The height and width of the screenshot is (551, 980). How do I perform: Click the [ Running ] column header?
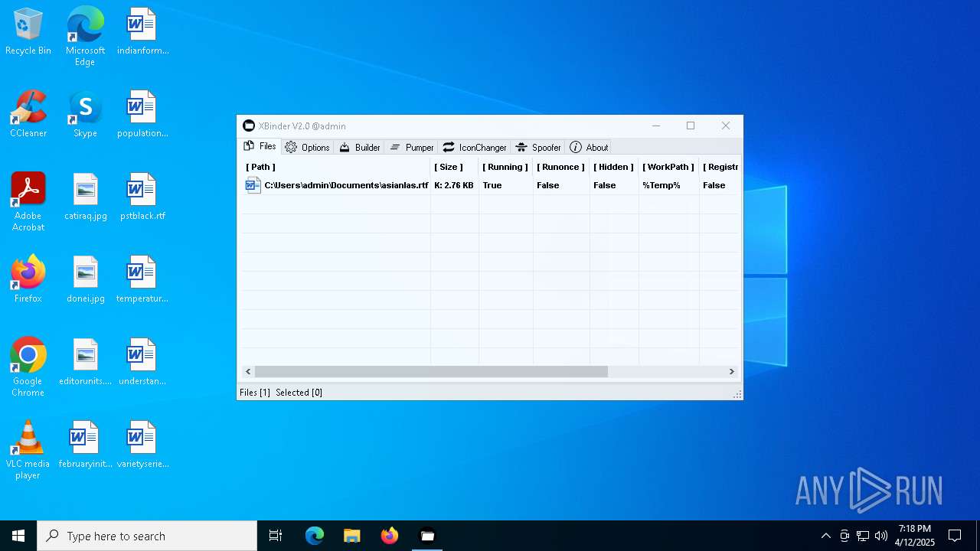505,167
